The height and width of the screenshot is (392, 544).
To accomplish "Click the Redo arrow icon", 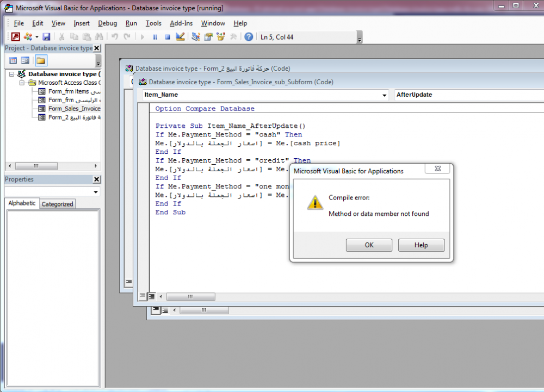I will tap(127, 37).
